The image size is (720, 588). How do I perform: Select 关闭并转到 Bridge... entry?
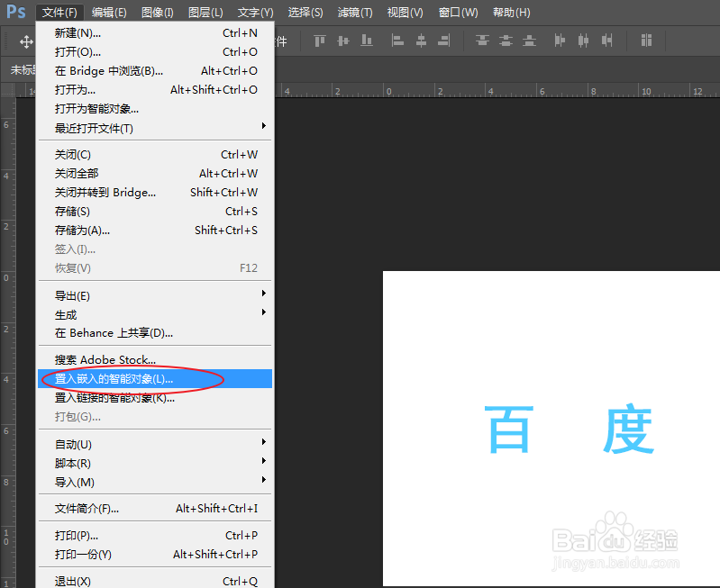pos(155,193)
